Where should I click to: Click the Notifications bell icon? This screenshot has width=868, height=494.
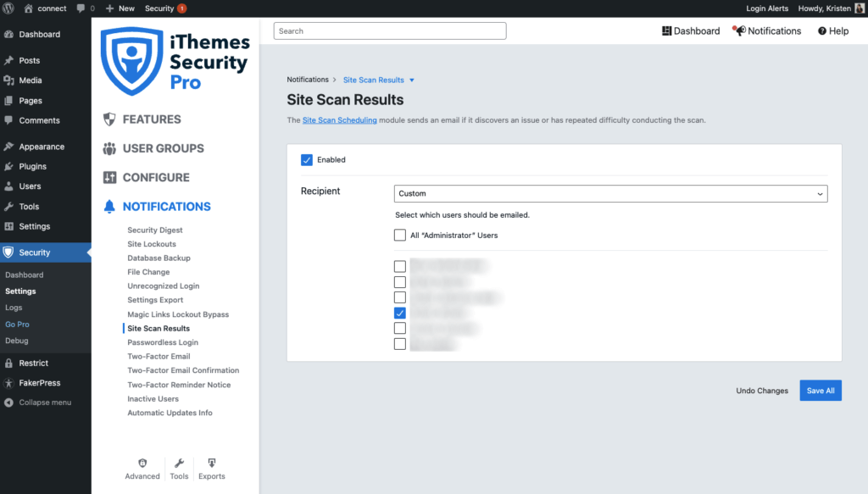click(x=109, y=207)
